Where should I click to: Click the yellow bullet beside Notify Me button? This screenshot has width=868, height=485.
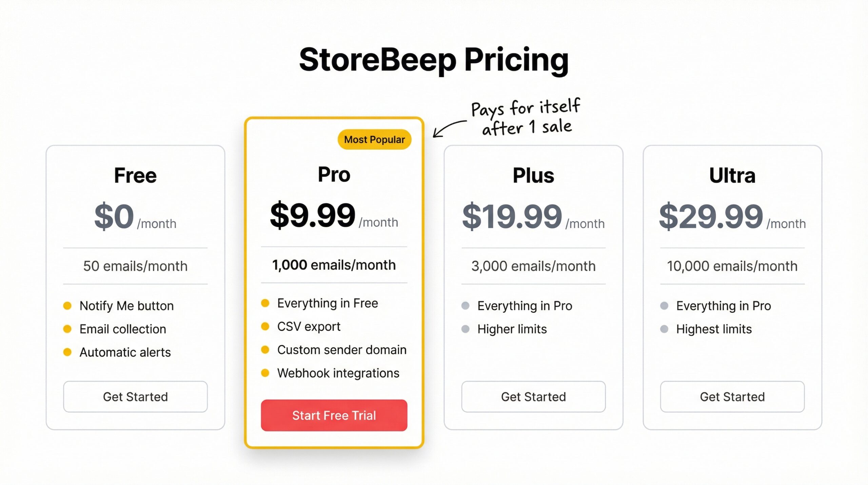[x=68, y=306]
